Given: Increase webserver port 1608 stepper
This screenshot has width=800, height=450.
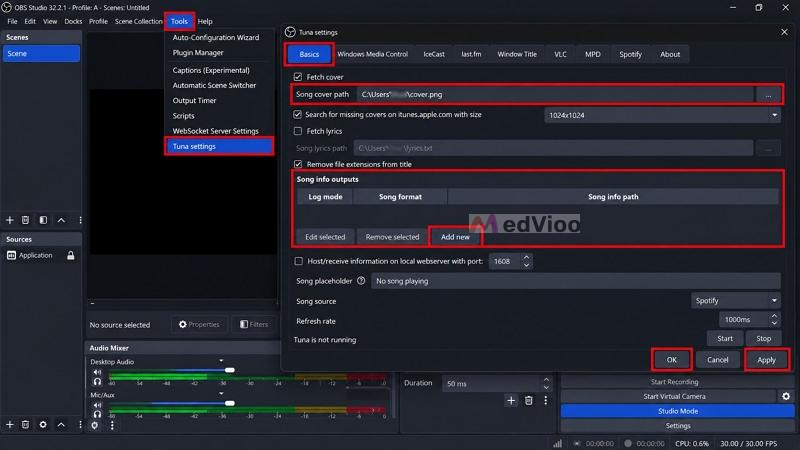Looking at the screenshot, I should tap(526, 257).
